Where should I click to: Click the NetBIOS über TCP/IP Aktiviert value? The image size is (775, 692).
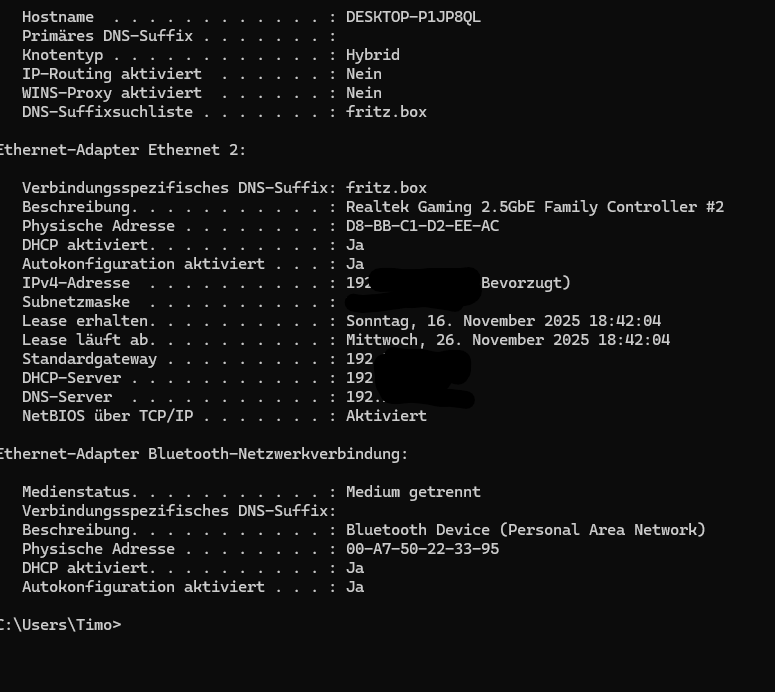386,416
